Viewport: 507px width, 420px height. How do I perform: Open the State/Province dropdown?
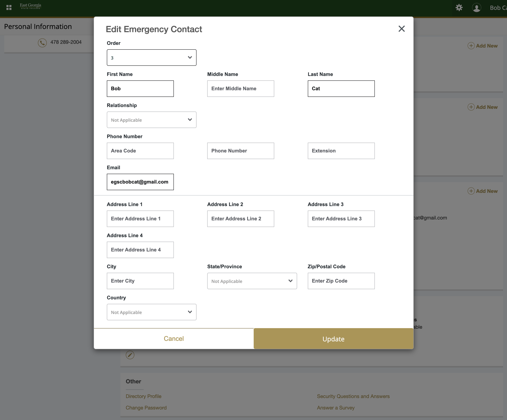(x=252, y=281)
